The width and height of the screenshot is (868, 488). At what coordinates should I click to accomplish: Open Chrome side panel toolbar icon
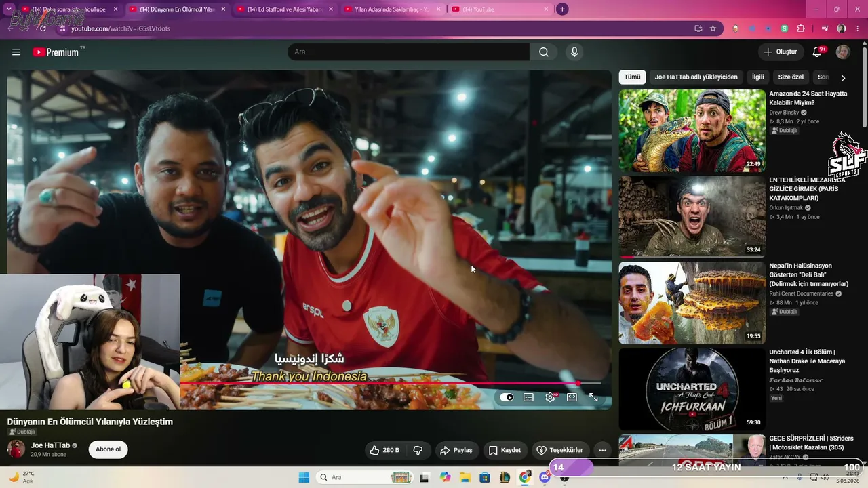pyautogui.click(x=825, y=28)
